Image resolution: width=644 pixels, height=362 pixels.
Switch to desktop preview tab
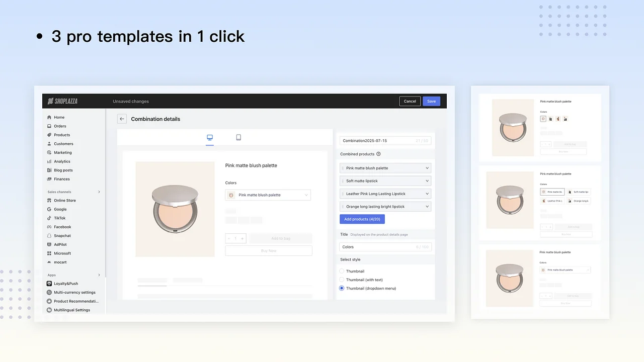(210, 137)
